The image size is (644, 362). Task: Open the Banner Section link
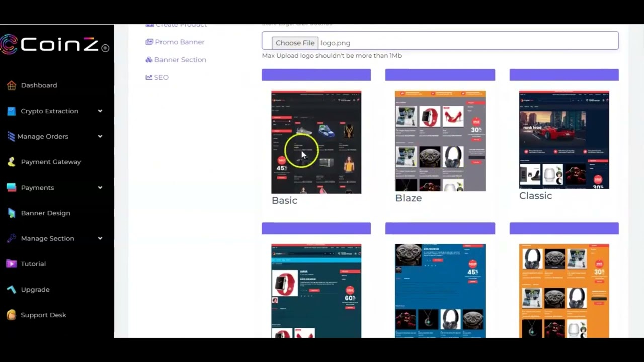(x=180, y=60)
